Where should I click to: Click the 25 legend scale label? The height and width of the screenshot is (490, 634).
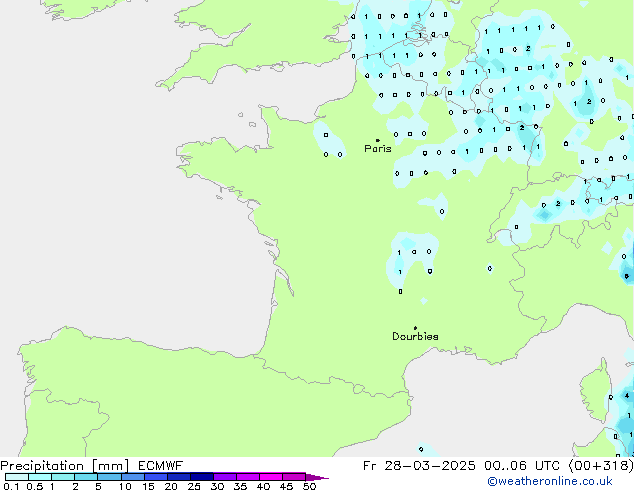click(x=194, y=486)
